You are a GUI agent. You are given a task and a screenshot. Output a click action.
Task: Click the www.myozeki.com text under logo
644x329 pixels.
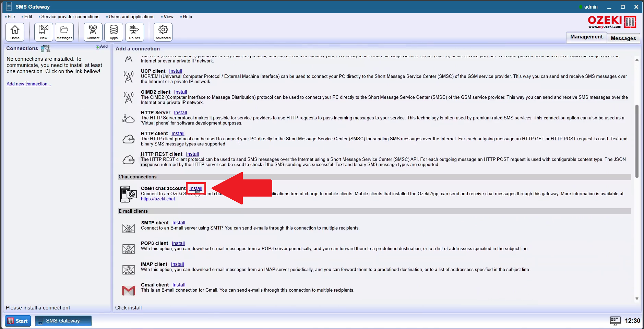pos(605,27)
